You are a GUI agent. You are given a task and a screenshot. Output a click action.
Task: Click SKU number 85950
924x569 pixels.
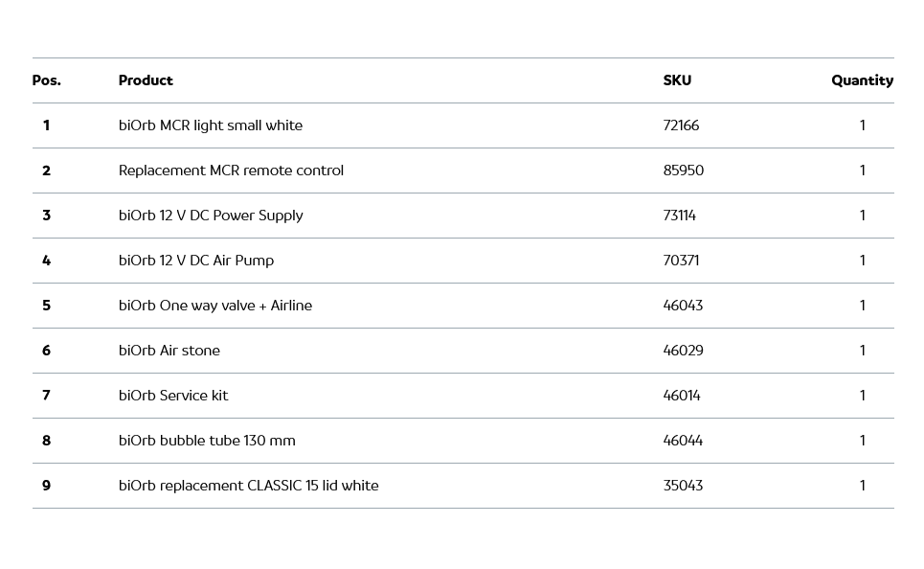click(x=683, y=171)
